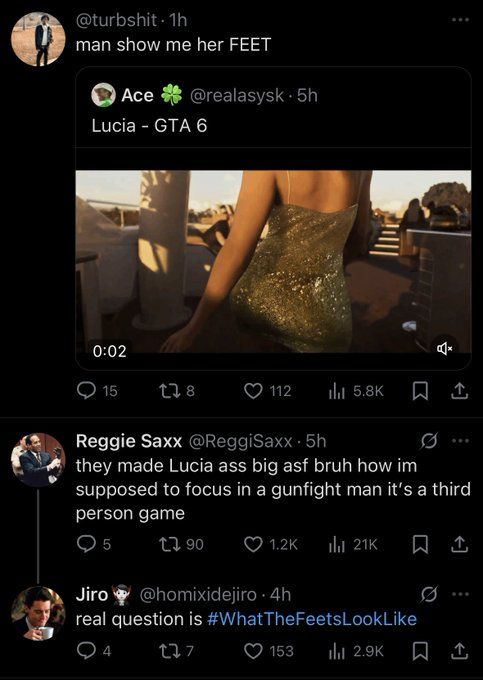Open Jiro's avatar thumbnail

tap(38, 613)
